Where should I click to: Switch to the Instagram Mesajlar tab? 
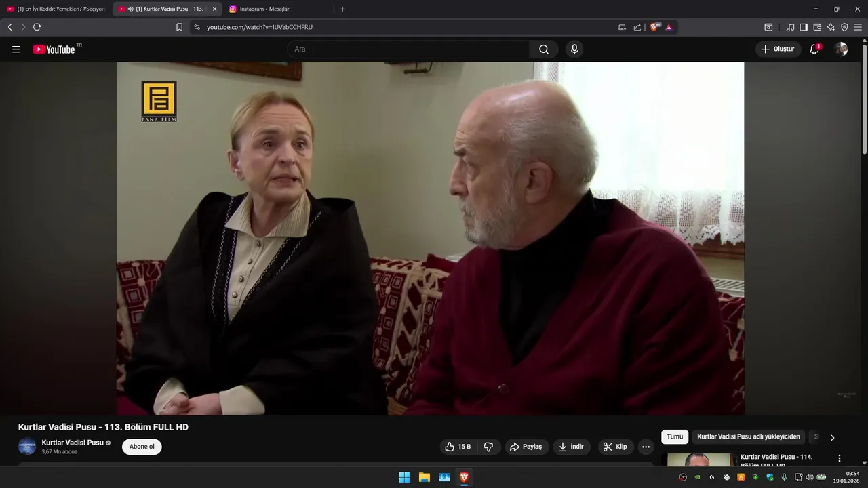coord(278,9)
